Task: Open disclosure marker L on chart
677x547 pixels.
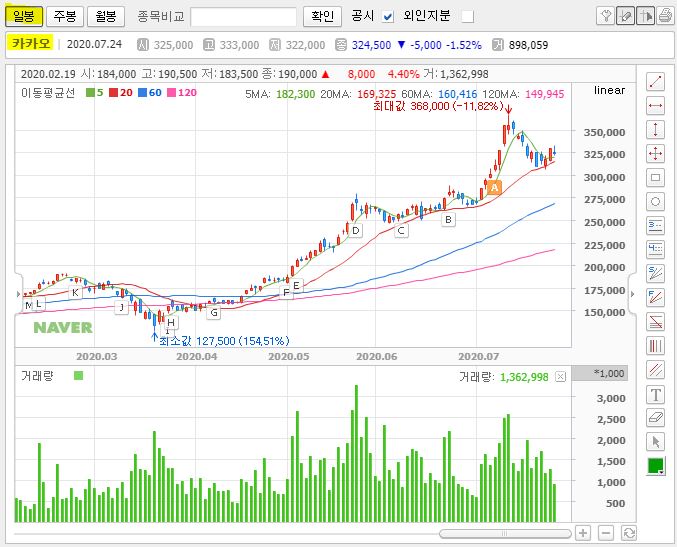Action: (39, 304)
